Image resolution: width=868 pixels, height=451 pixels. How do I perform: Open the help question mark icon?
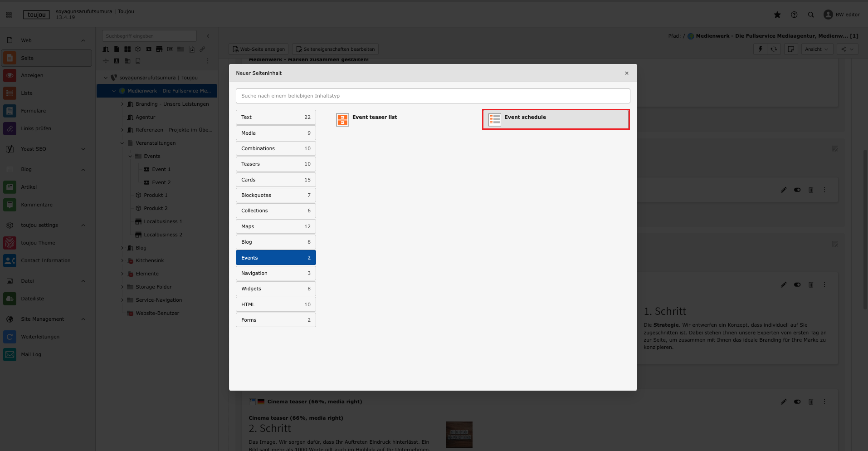pyautogui.click(x=794, y=15)
